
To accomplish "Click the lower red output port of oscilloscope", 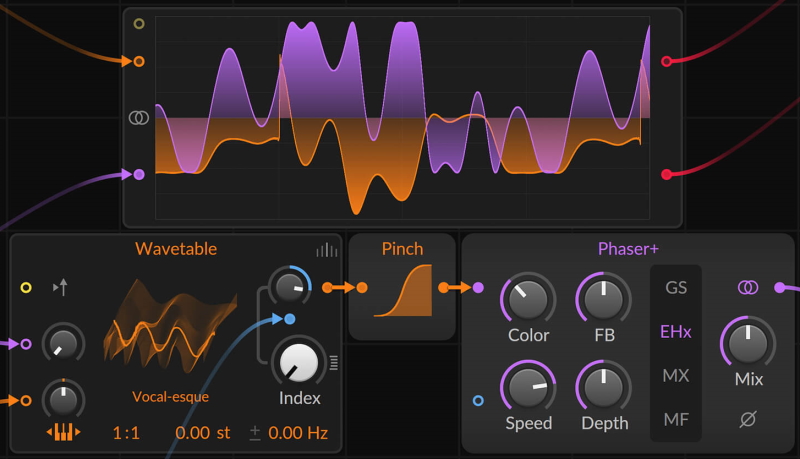I will coord(666,174).
